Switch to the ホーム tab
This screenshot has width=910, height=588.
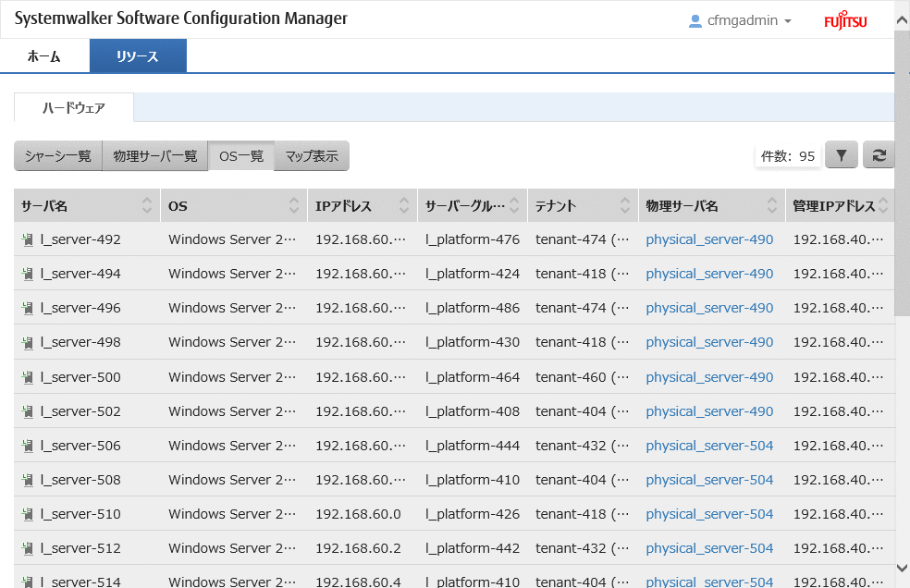point(44,55)
